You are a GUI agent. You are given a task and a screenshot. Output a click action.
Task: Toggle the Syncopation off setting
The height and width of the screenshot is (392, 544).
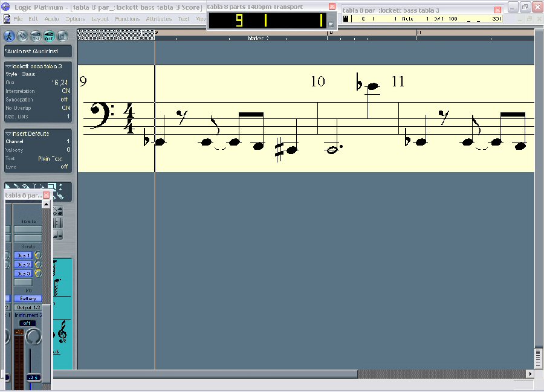pos(64,100)
